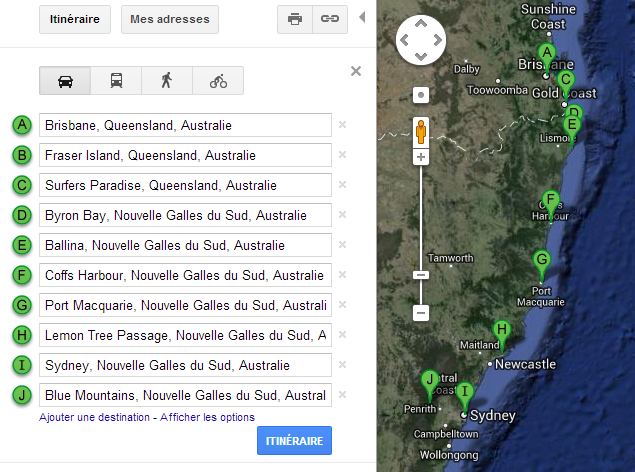
Task: Click the Byron Bay destination field
Action: [185, 215]
